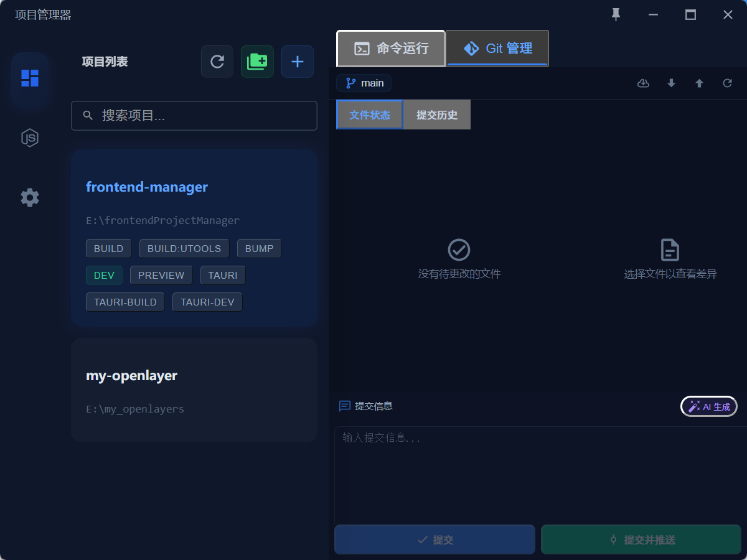Image resolution: width=747 pixels, height=560 pixels.
Task: Maximize the 项目管理器 window
Action: pos(690,14)
